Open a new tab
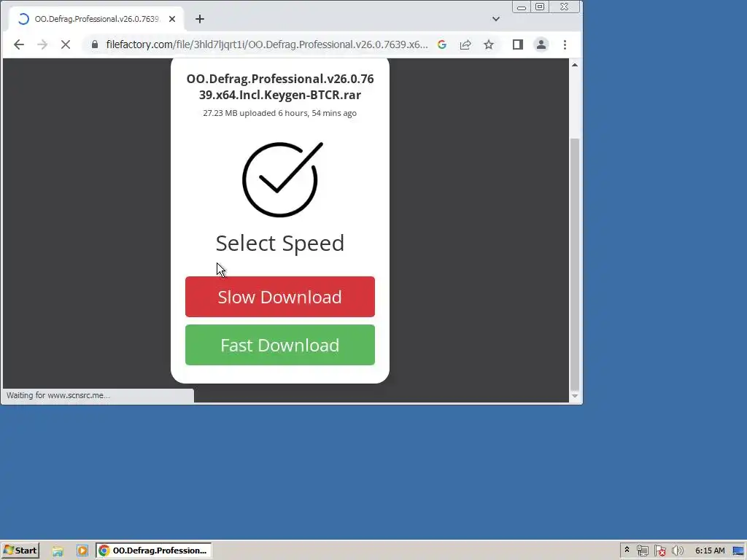The image size is (747, 560). click(x=200, y=19)
